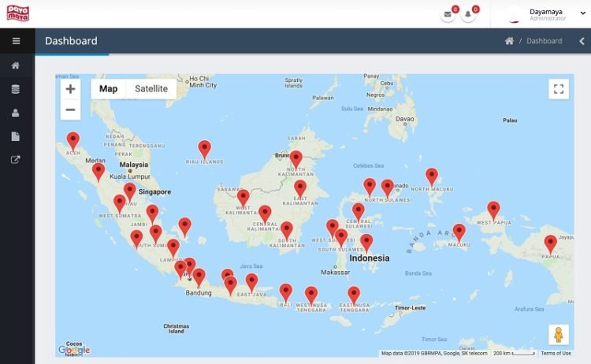Screen dimensions: 591x364
Task: Click the Google logo on map
Action: pyautogui.click(x=74, y=350)
